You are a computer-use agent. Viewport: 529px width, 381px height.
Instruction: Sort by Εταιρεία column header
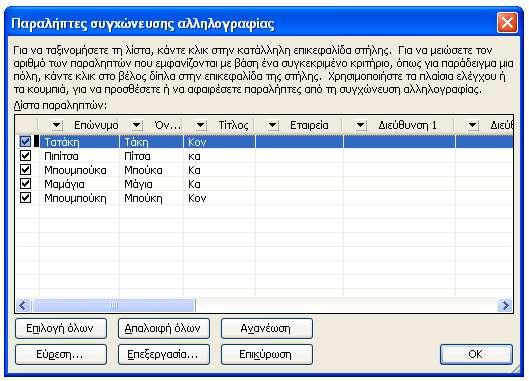pos(309,126)
